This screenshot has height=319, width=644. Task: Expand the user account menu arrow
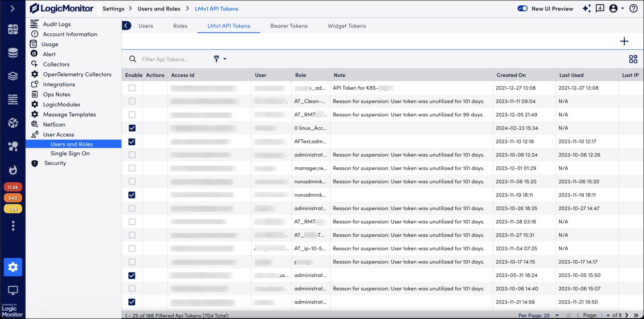click(623, 8)
